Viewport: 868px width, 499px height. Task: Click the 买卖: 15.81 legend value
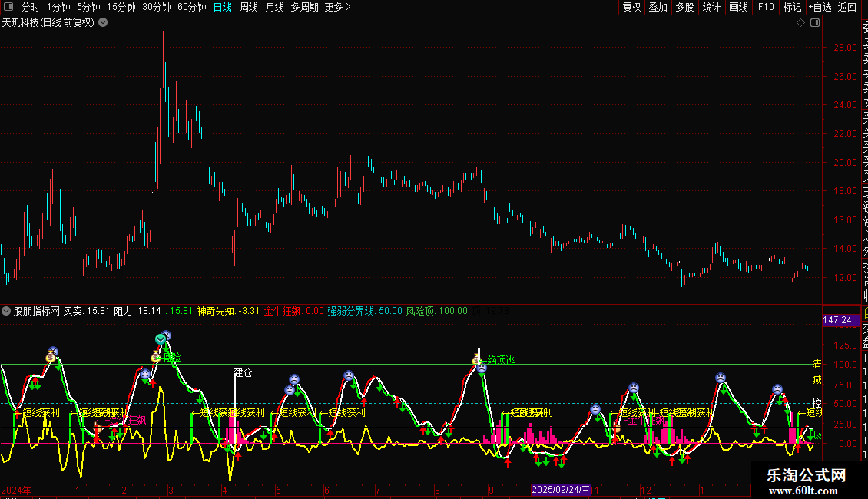coord(86,311)
